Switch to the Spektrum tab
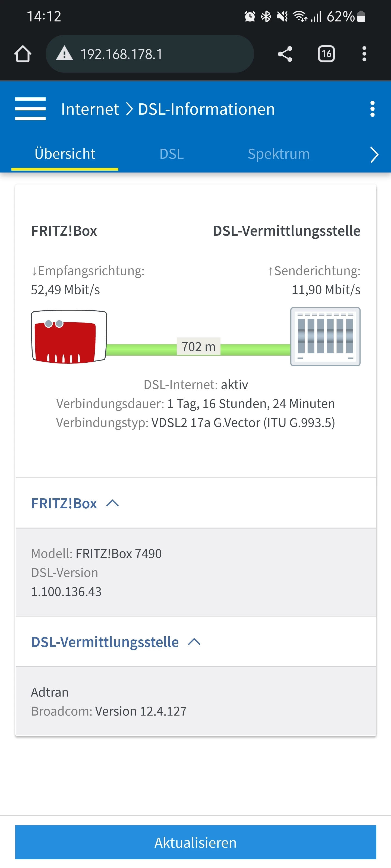The image size is (391, 868). click(x=278, y=154)
